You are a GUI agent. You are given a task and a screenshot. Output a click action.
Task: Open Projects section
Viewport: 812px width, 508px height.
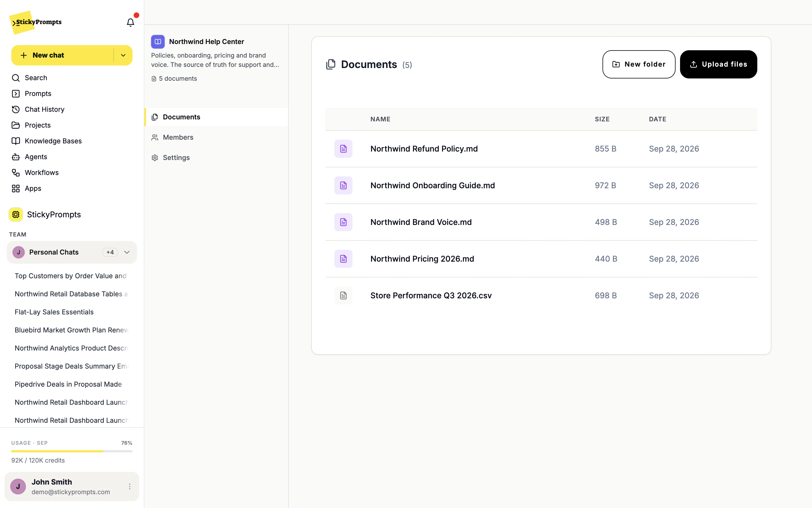pyautogui.click(x=72, y=125)
